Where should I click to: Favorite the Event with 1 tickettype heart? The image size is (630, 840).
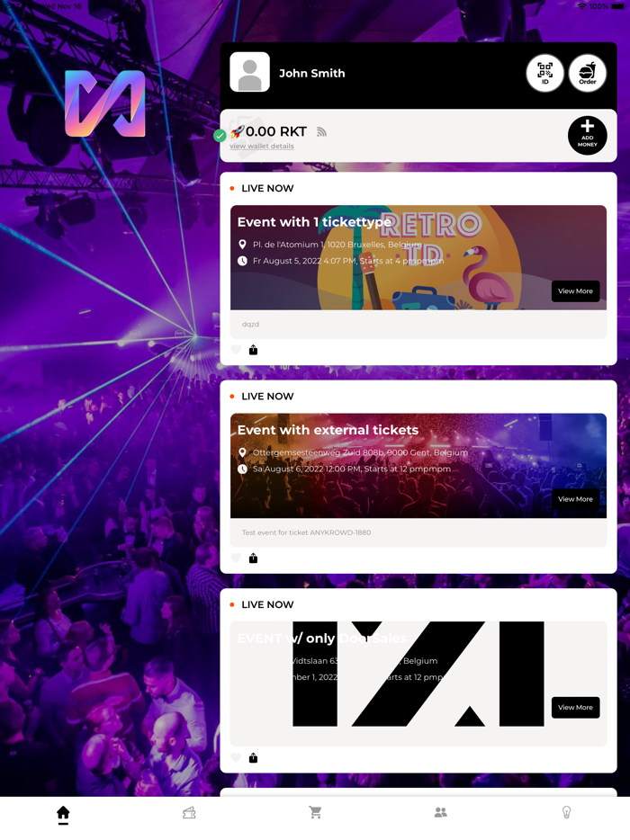click(x=236, y=350)
